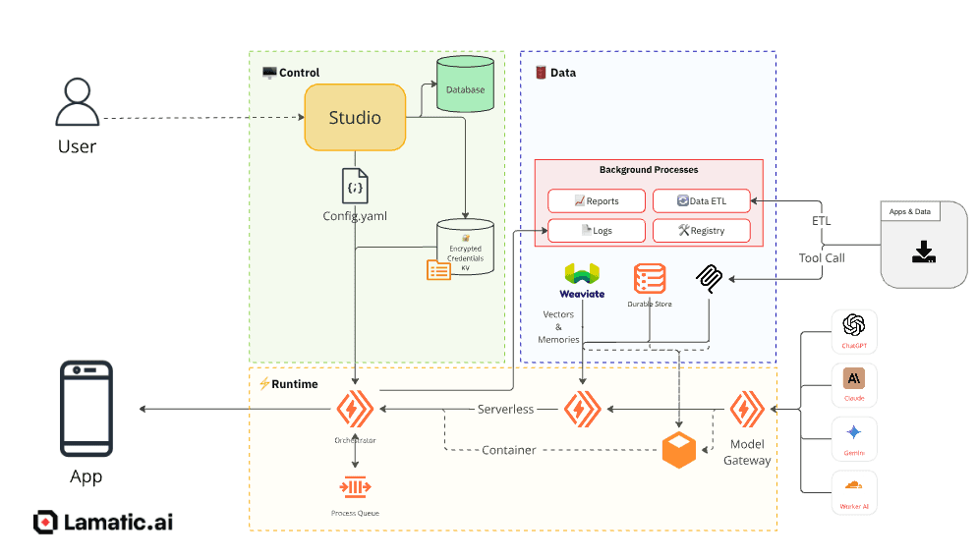Click the Encrypted Credentials KV cylinder
The height and width of the screenshot is (560, 976).
click(465, 247)
